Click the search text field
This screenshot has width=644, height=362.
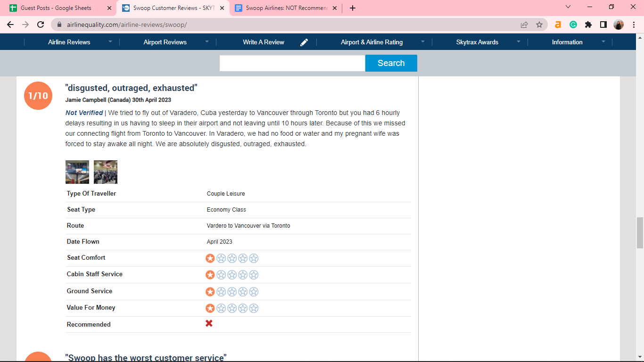[x=292, y=63]
